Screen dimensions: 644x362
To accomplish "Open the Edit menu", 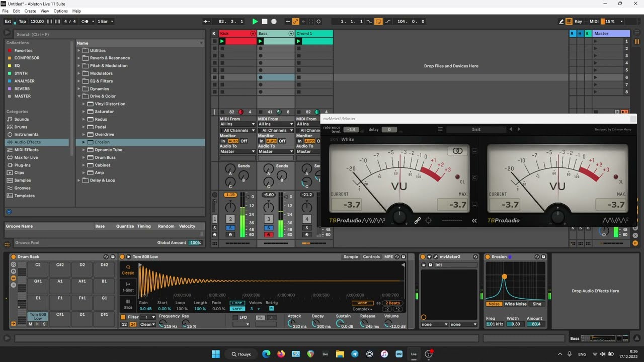I will coord(17,11).
